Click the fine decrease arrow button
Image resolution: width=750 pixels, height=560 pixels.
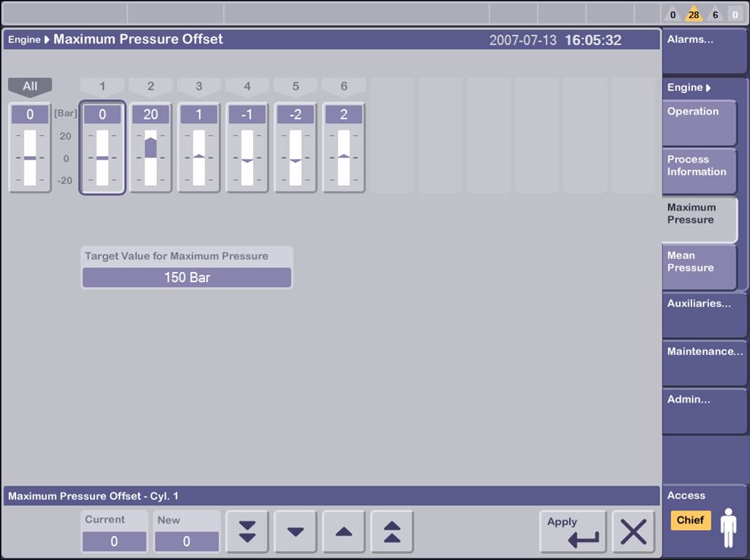coord(295,532)
